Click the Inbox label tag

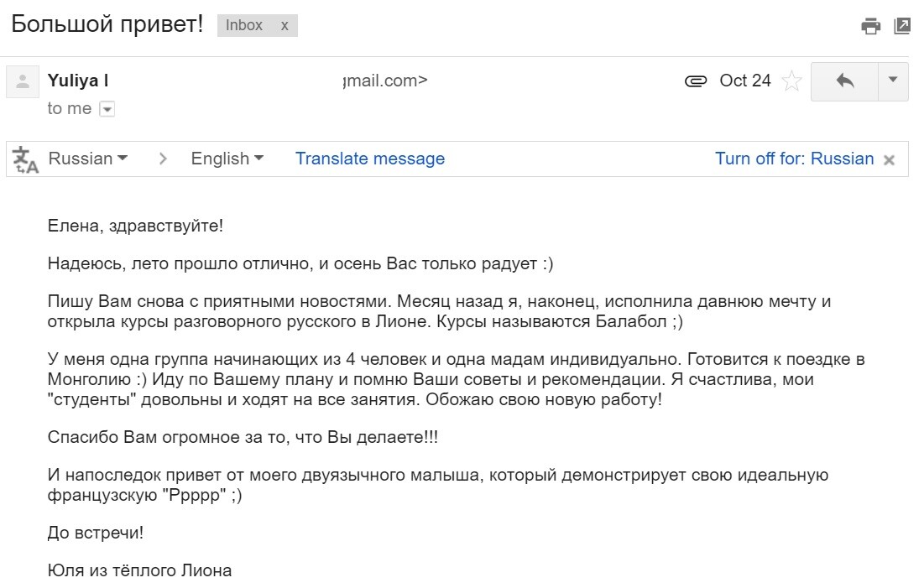click(244, 25)
